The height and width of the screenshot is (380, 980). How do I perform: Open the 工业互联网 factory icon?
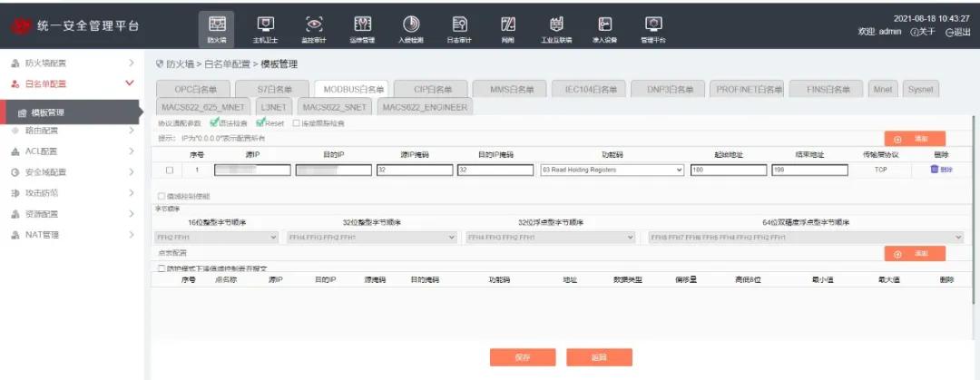(556, 24)
